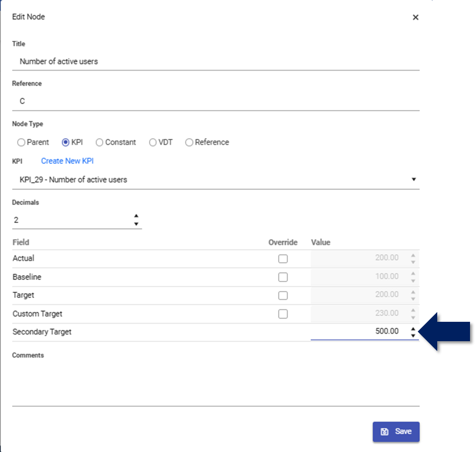The image size is (476, 452).
Task: Click the Comments text area
Action: coord(216,384)
